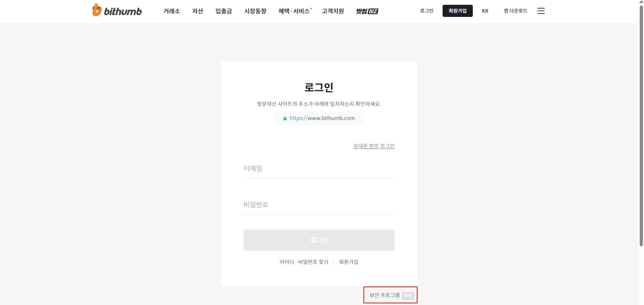The height and width of the screenshot is (305, 644).
Task: Click the green lock icon beside URL
Action: (285, 118)
